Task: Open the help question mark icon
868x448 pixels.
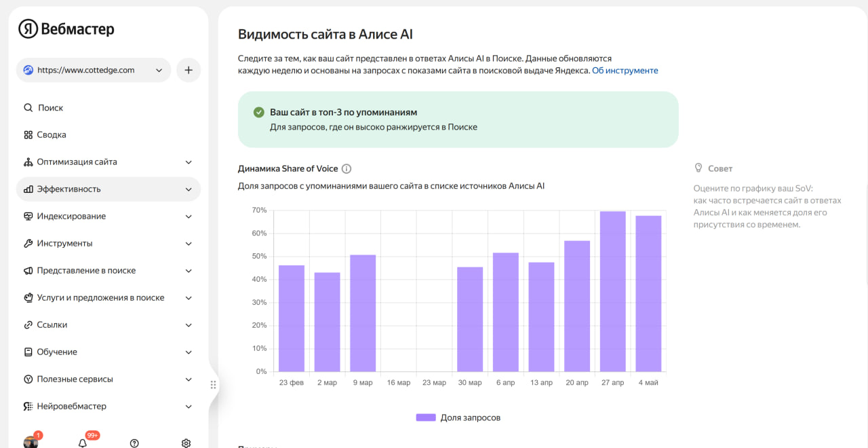Action: (134, 443)
